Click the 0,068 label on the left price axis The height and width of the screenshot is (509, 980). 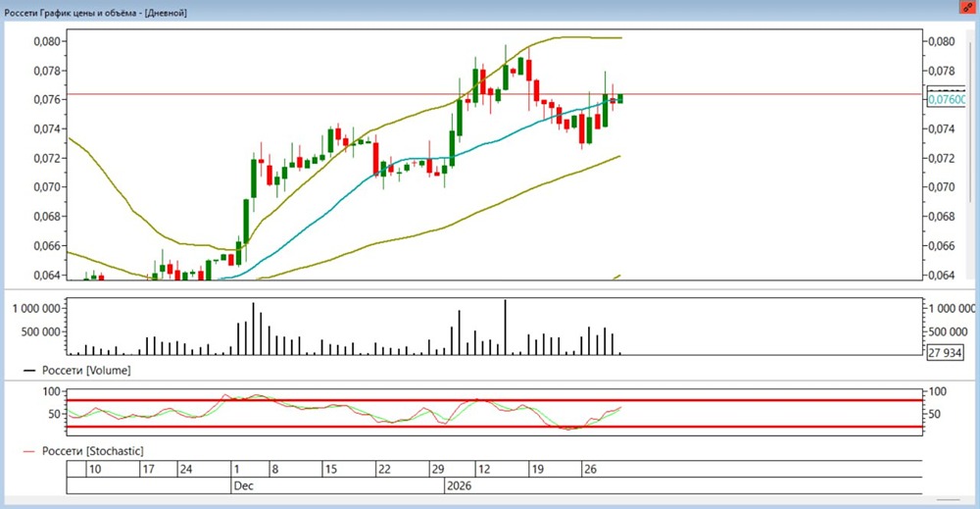coord(47,217)
